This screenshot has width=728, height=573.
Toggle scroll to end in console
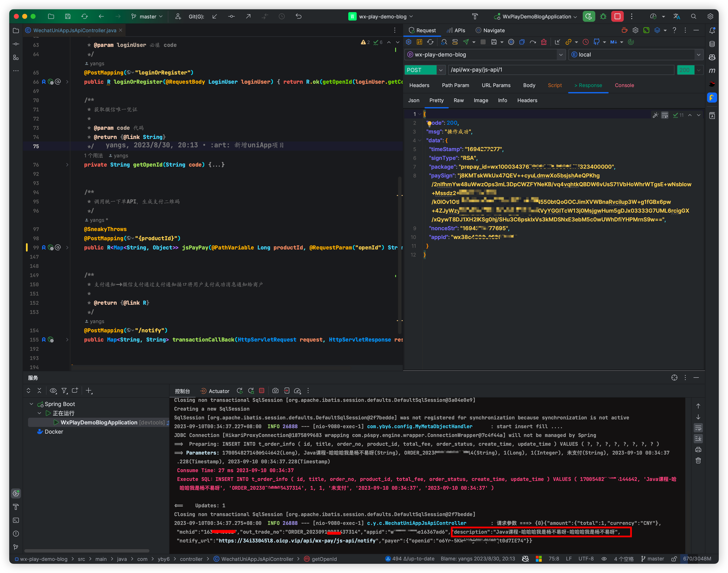[698, 439]
